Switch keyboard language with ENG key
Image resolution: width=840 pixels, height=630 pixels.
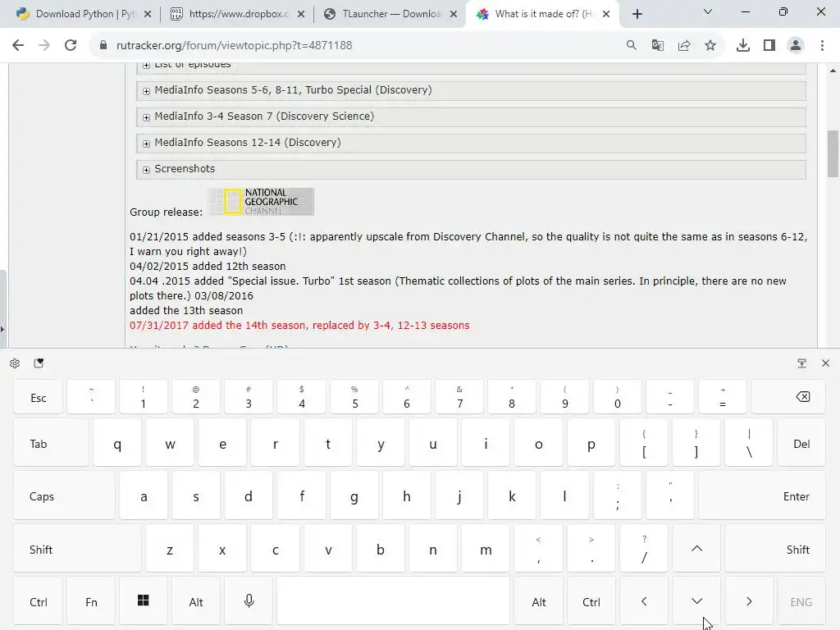click(801, 601)
